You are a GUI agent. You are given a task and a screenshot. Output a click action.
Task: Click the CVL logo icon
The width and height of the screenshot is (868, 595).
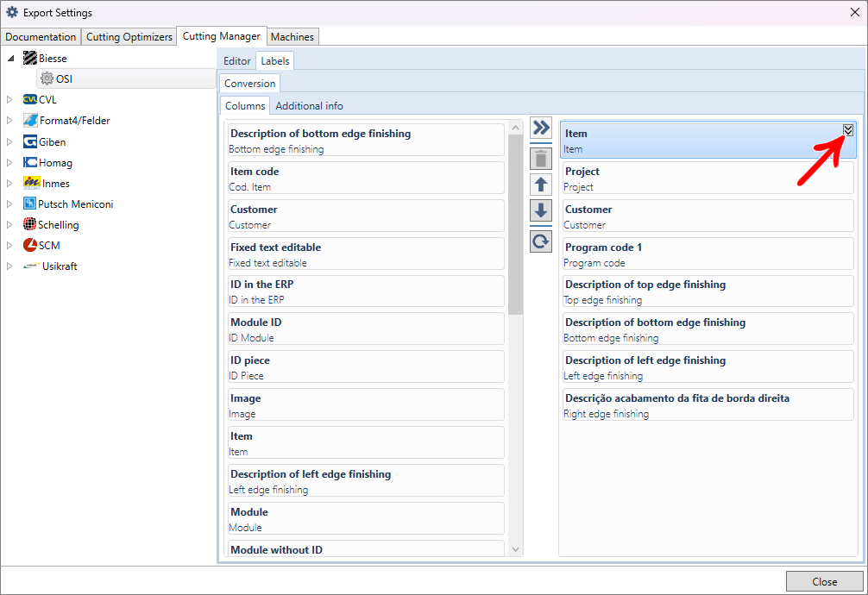pos(30,100)
